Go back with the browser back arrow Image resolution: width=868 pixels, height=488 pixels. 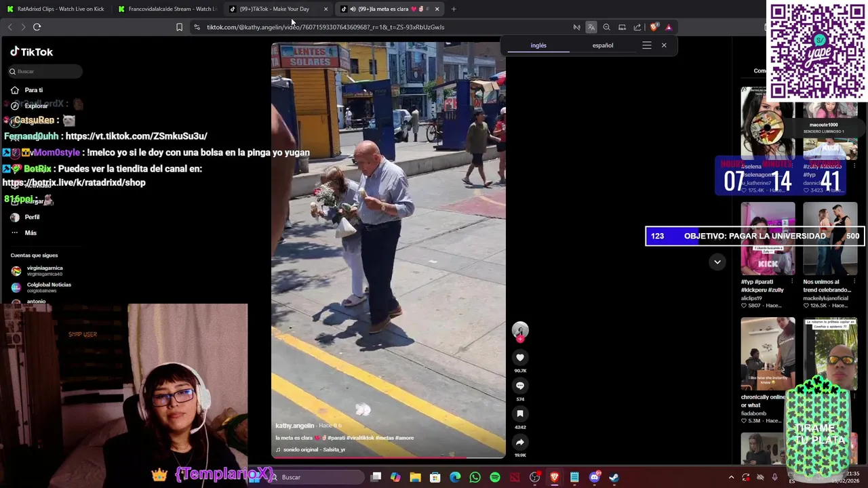coord(9,27)
